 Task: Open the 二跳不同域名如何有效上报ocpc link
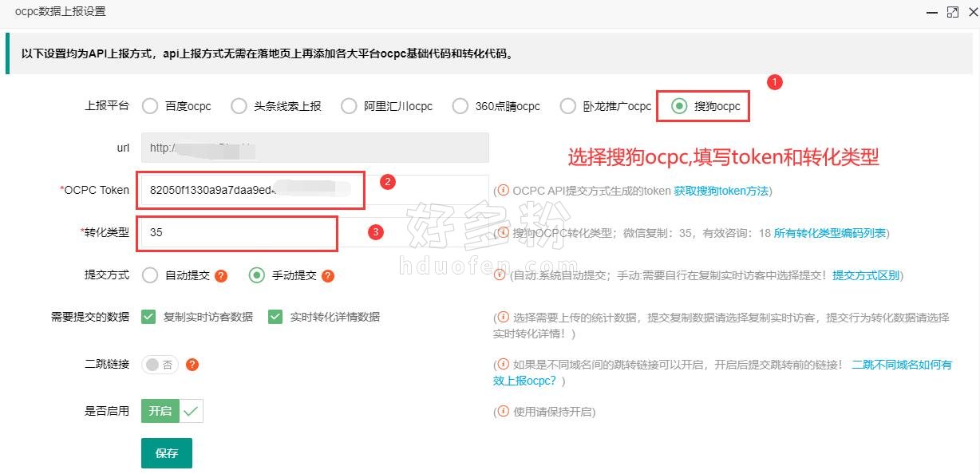[x=723, y=373]
